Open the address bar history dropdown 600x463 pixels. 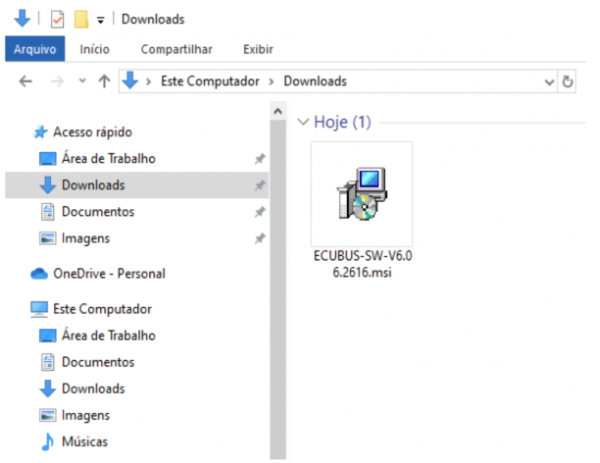549,82
